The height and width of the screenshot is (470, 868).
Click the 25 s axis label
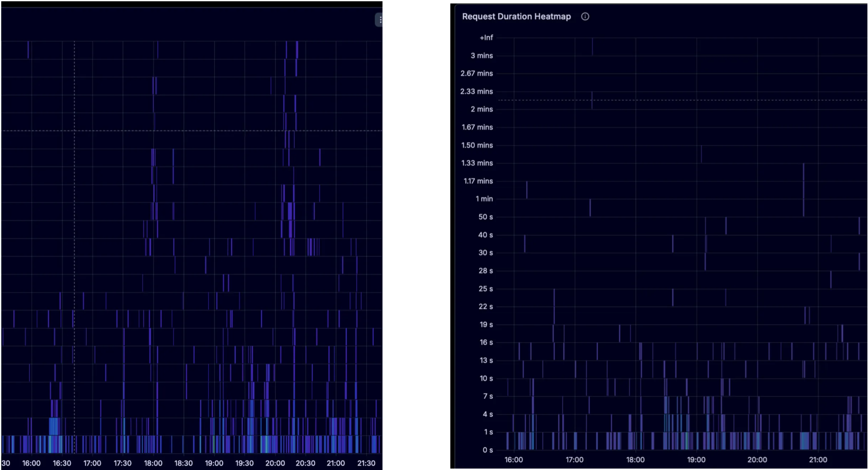486,289
